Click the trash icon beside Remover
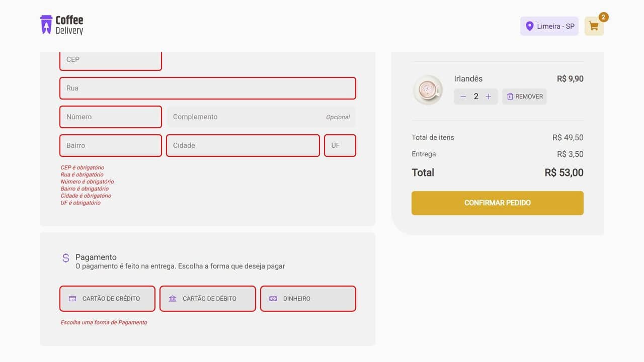644x362 pixels. [x=510, y=96]
